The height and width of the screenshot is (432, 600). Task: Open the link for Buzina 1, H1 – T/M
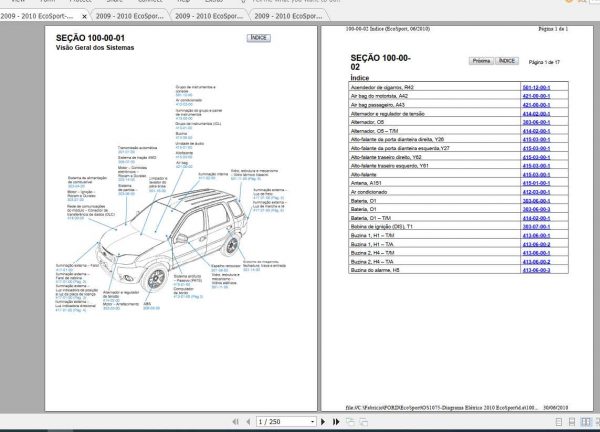536,236
